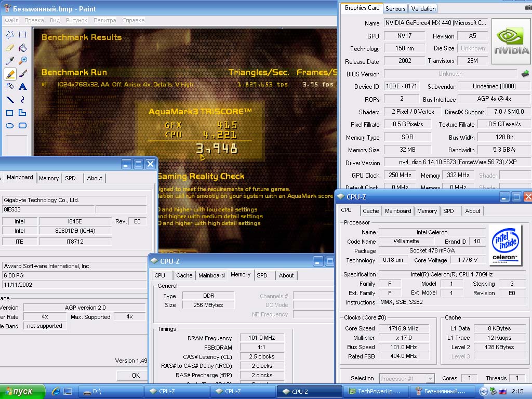Click the Specification field in CPU-Z
Image resolution: width=532 pixels, height=399 pixels.
pos(451,274)
